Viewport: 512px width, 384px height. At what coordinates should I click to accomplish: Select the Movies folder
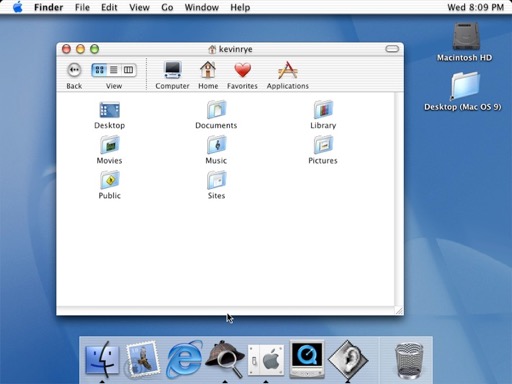[x=110, y=145]
